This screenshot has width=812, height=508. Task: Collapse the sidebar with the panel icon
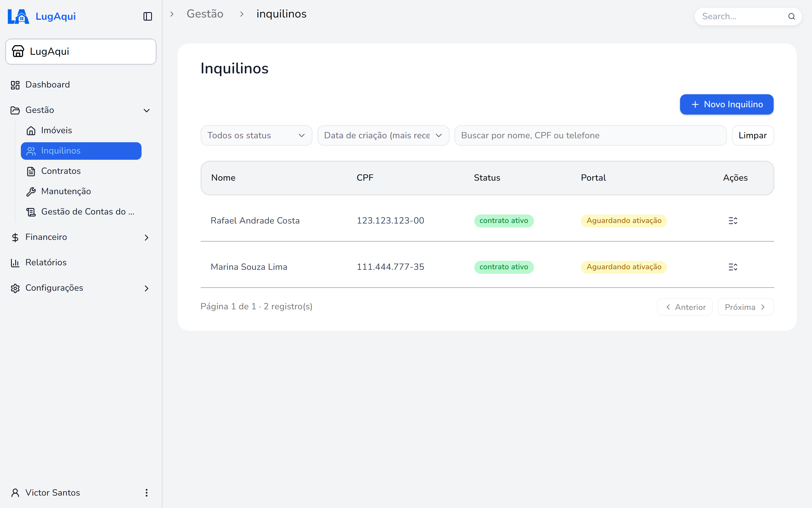[x=148, y=16]
